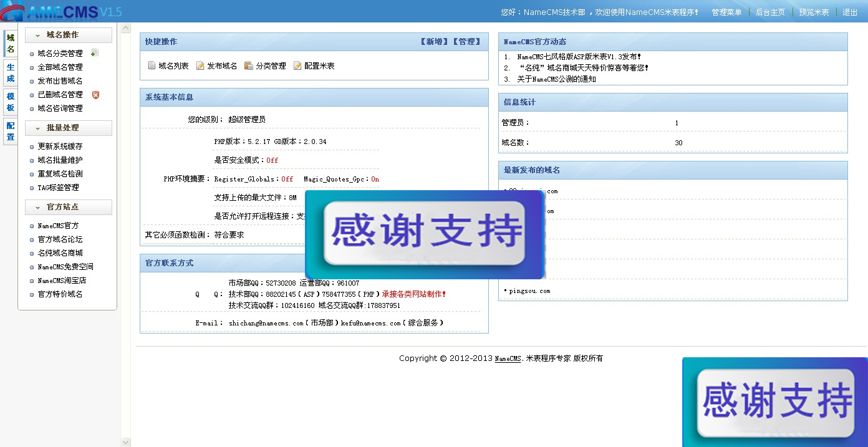Switch to the 生成 vertical tab
The image size is (868, 447).
point(11,73)
